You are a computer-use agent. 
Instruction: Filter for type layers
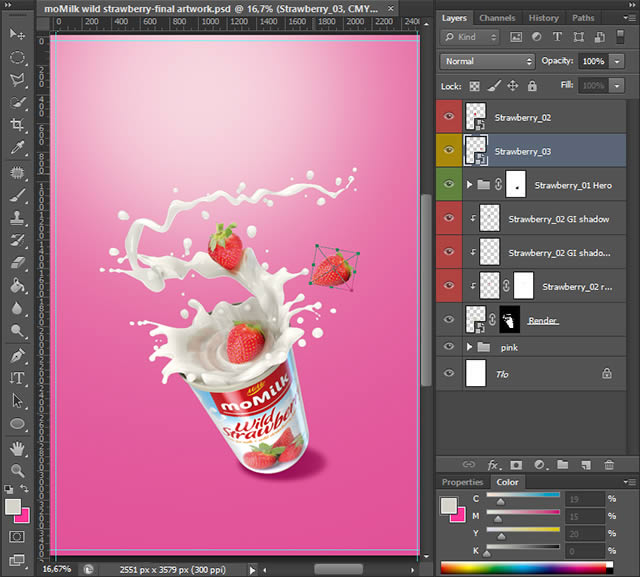(557, 37)
